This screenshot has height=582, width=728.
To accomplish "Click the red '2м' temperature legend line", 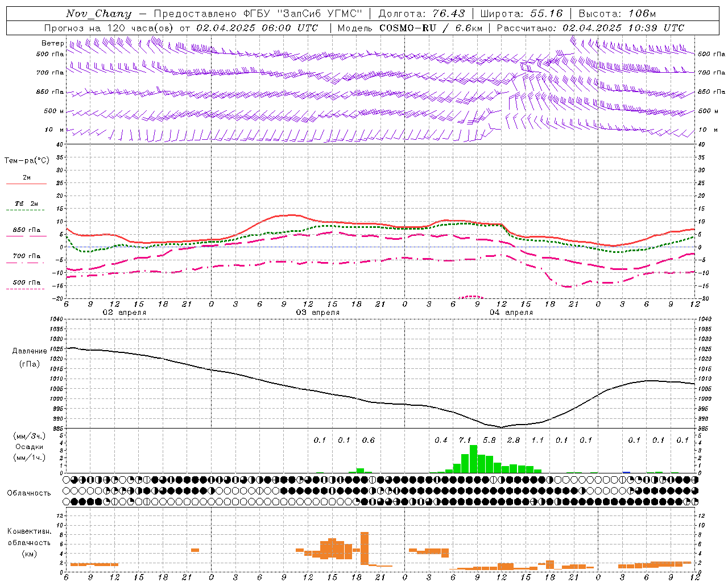I will point(26,184).
